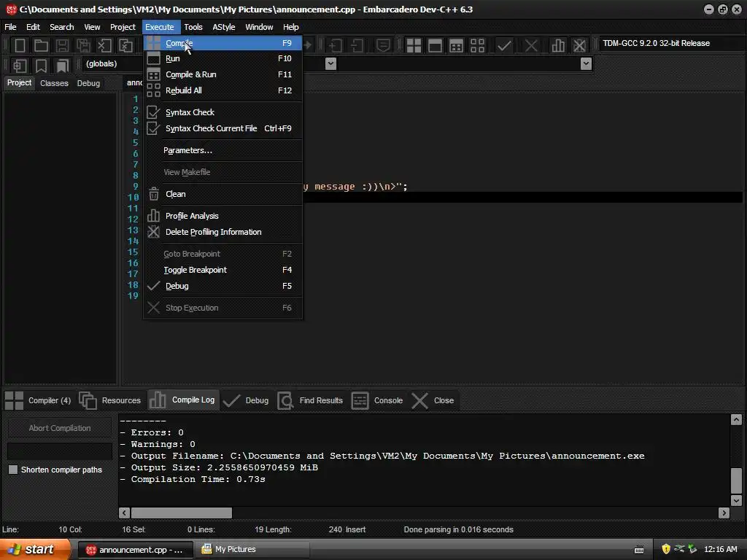Select Rebuild All menu entry
Image resolution: width=747 pixels, height=560 pixels.
coord(222,90)
